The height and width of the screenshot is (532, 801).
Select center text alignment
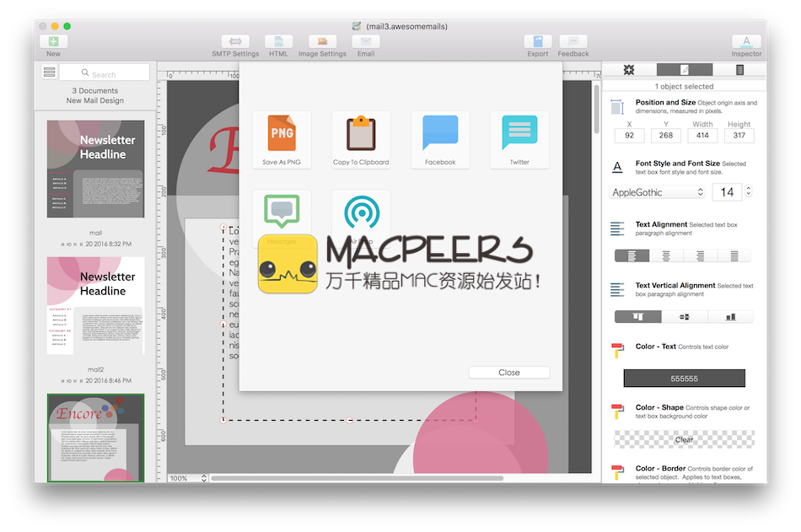666,255
